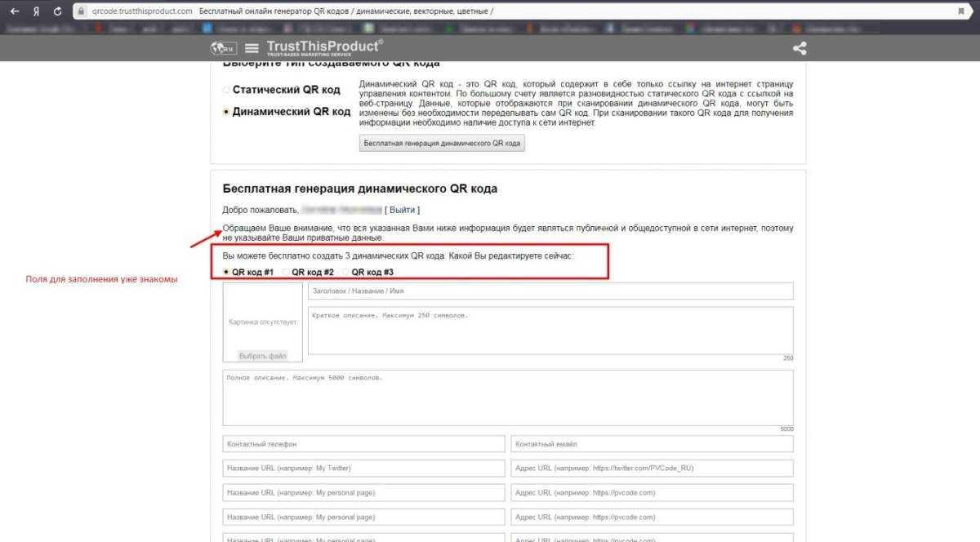Choose QR код #1 radio button
The height and width of the screenshot is (542, 980).
(226, 272)
